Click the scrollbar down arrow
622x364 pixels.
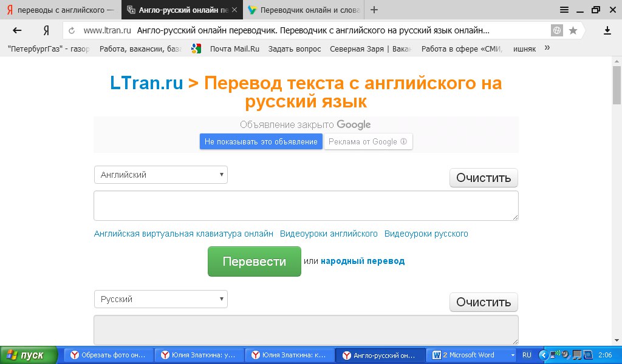pos(617,340)
